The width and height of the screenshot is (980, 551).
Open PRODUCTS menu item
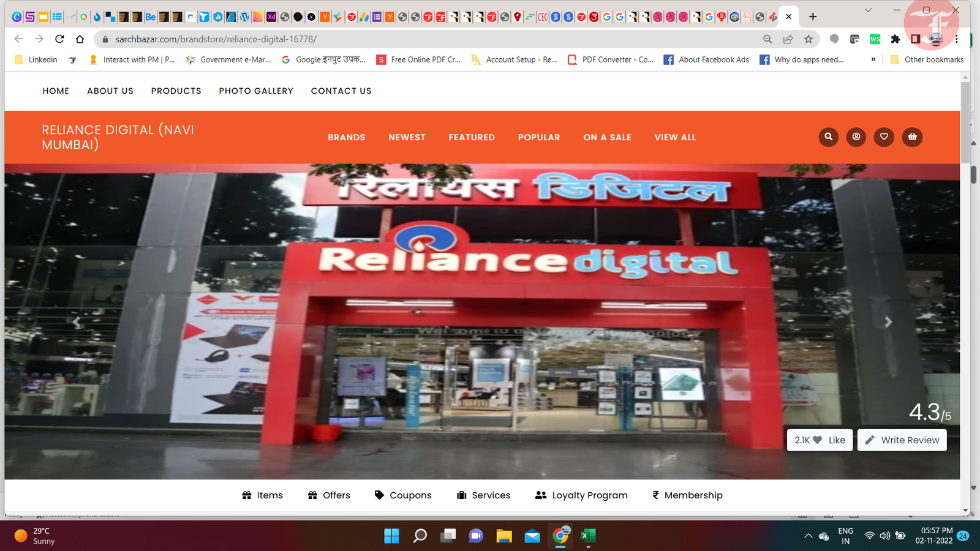pos(176,91)
